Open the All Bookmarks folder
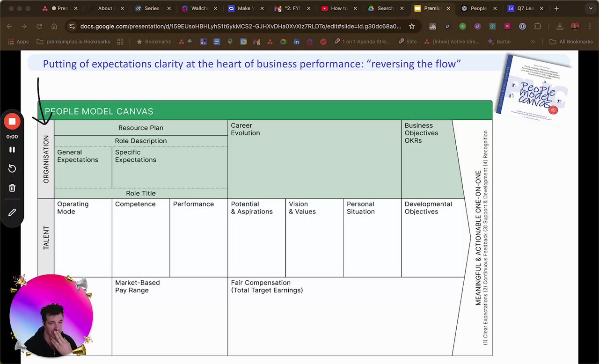 [x=571, y=42]
